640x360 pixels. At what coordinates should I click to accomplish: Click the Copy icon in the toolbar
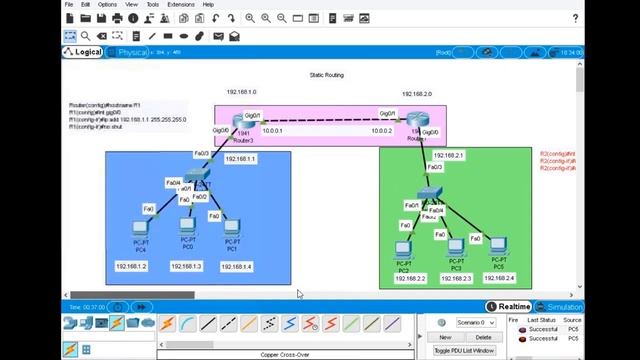pyautogui.click(x=184, y=18)
